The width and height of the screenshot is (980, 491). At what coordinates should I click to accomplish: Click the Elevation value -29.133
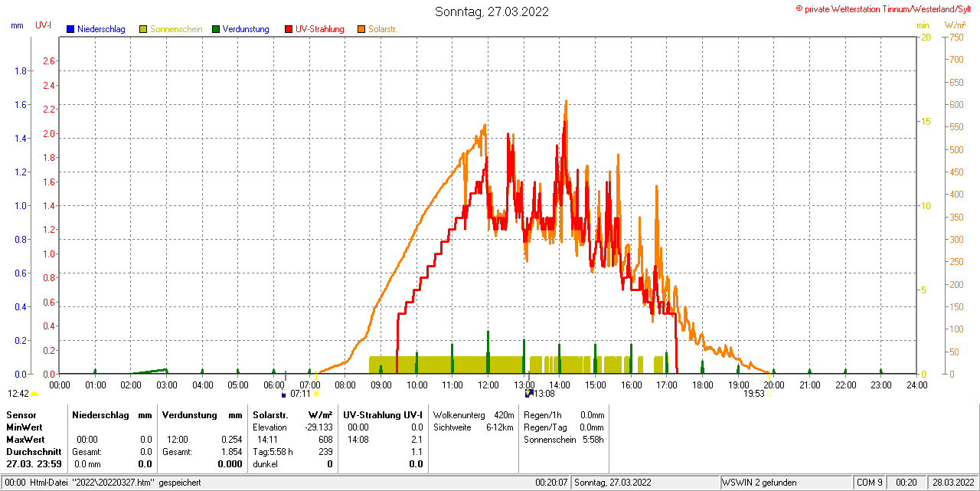[318, 427]
